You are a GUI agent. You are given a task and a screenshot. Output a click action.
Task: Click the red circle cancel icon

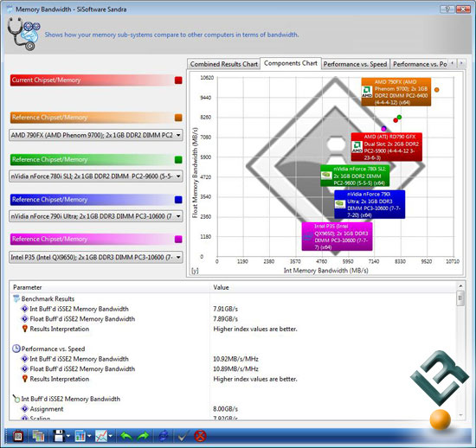tap(201, 436)
